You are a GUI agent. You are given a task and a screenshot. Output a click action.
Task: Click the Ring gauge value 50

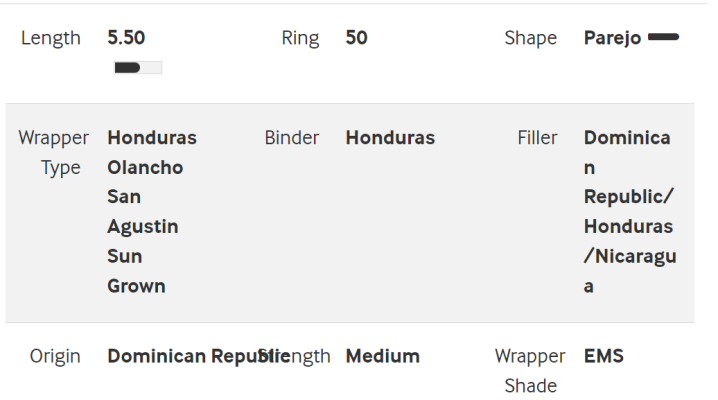point(357,38)
